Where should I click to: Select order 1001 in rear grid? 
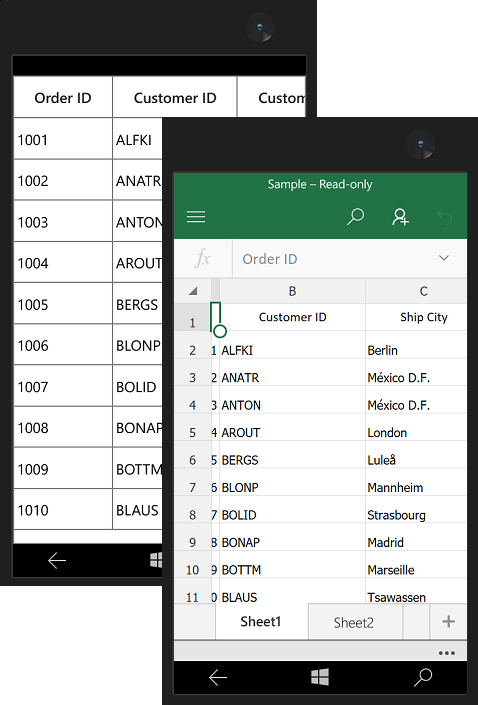(63, 139)
